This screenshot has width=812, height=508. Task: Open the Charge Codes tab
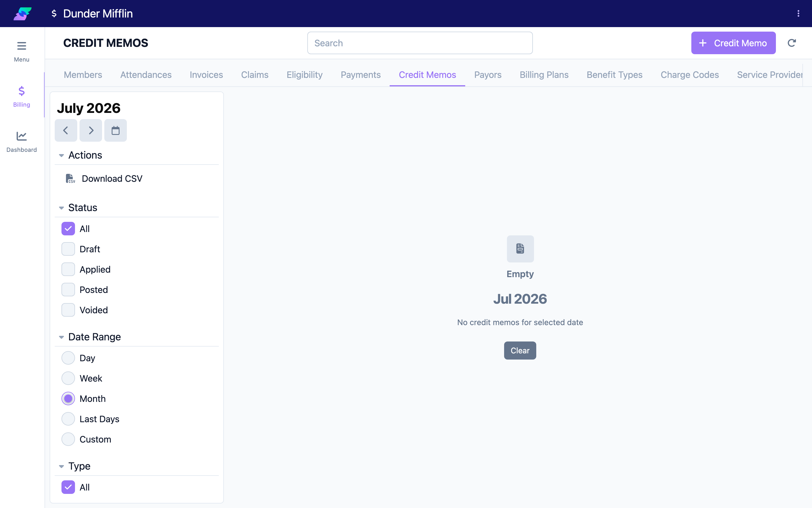click(x=690, y=75)
